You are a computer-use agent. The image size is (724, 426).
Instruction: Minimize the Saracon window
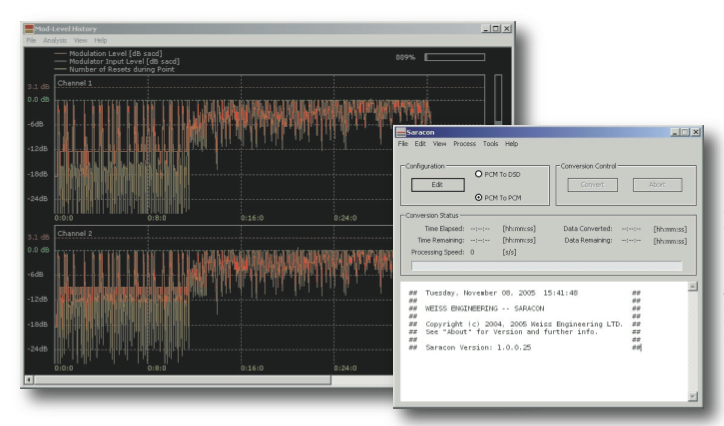point(674,132)
